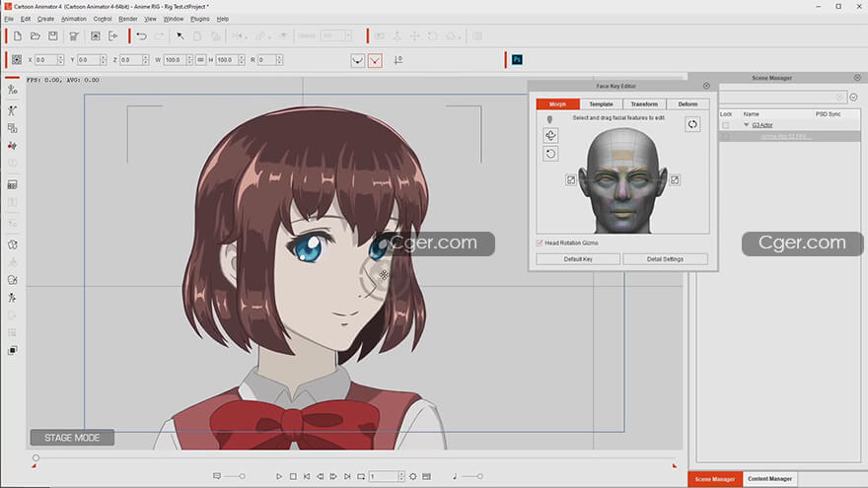Jump to the first frame

[x=307, y=476]
